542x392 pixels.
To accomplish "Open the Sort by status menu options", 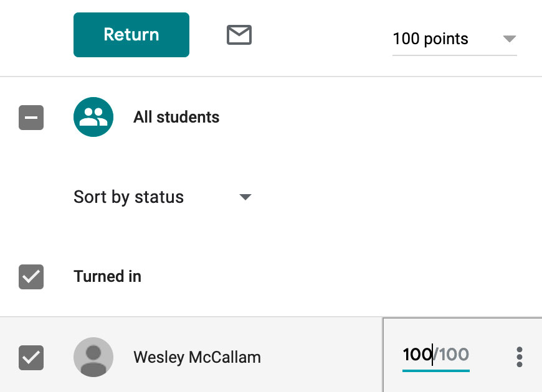I will tap(245, 197).
